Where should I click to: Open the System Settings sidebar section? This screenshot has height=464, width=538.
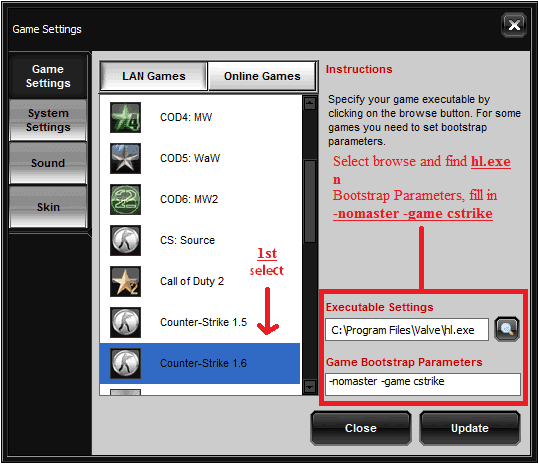pyautogui.click(x=48, y=120)
